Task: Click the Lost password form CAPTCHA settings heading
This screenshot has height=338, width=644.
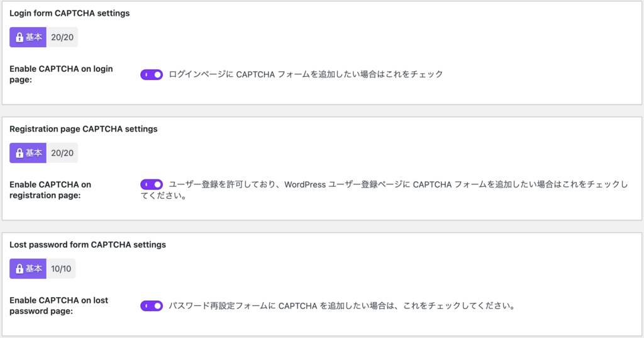Action: point(87,245)
